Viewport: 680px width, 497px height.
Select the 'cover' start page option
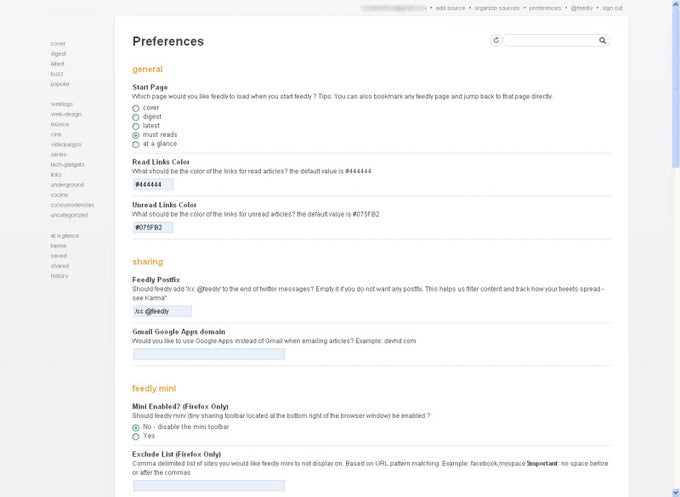(136, 107)
